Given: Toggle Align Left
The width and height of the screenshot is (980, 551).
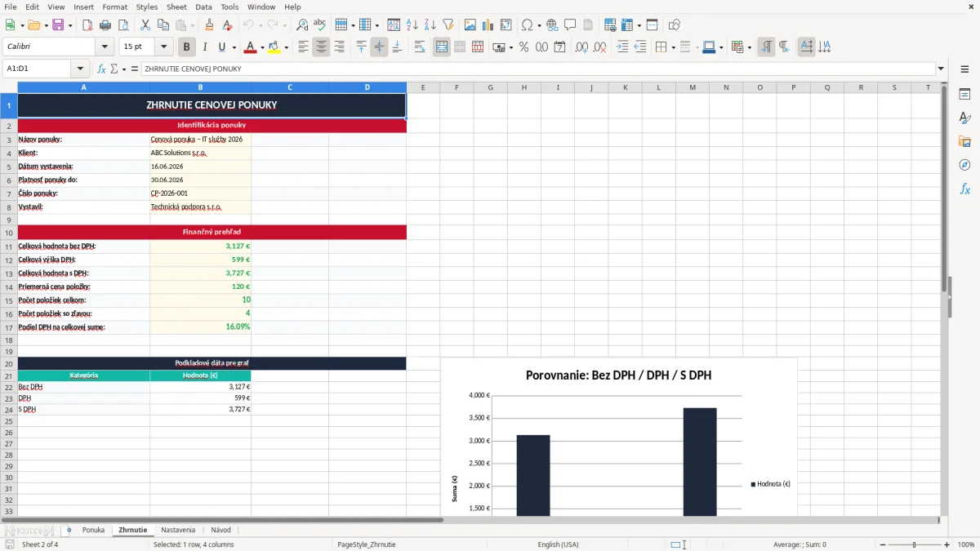Looking at the screenshot, I should tap(303, 47).
